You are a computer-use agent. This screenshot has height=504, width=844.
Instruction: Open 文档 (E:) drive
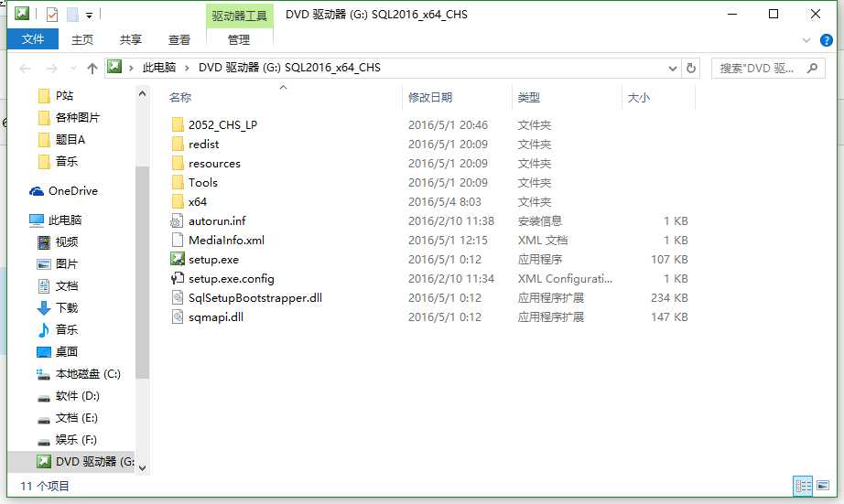(76, 418)
